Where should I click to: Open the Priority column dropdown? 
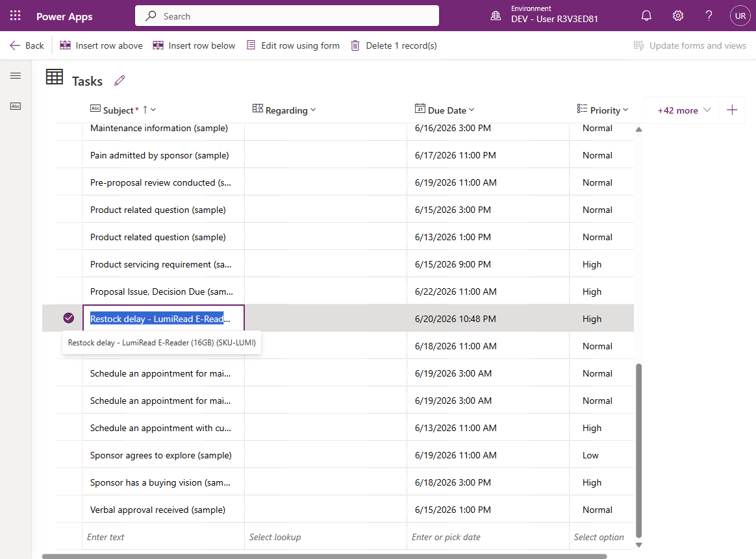coord(625,110)
